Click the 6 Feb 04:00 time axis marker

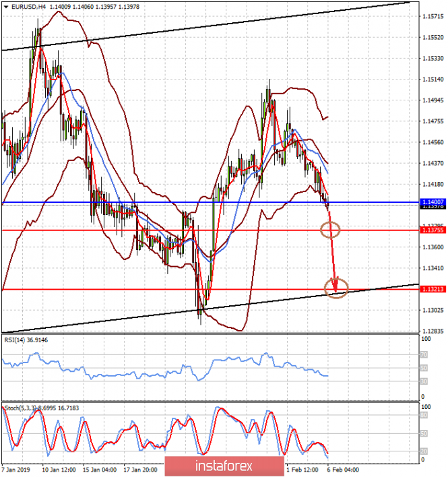pos(343,470)
